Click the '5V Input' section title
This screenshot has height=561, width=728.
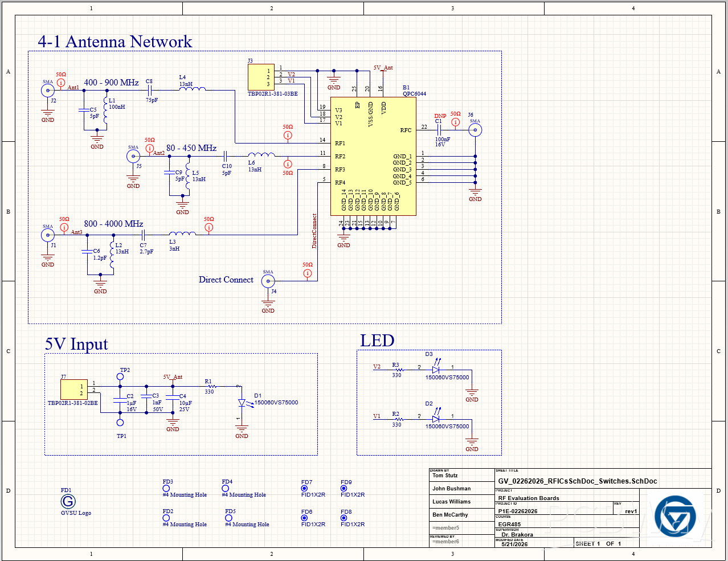pos(76,344)
